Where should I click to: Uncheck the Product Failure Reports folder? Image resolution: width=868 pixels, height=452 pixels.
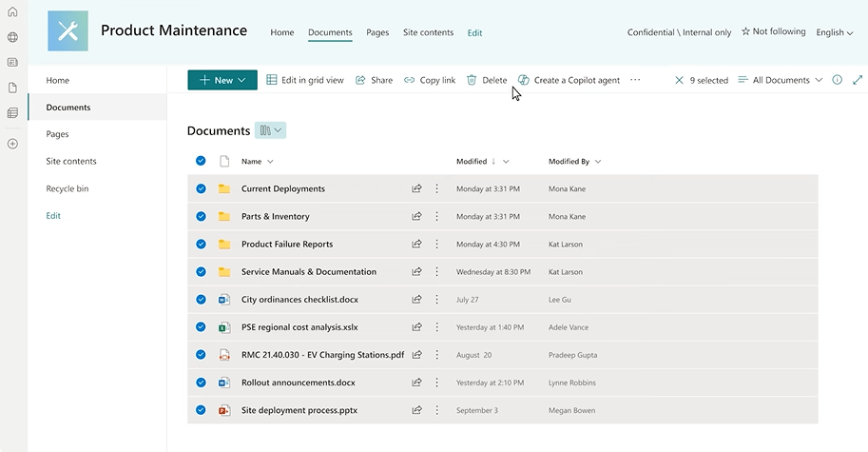(x=201, y=244)
